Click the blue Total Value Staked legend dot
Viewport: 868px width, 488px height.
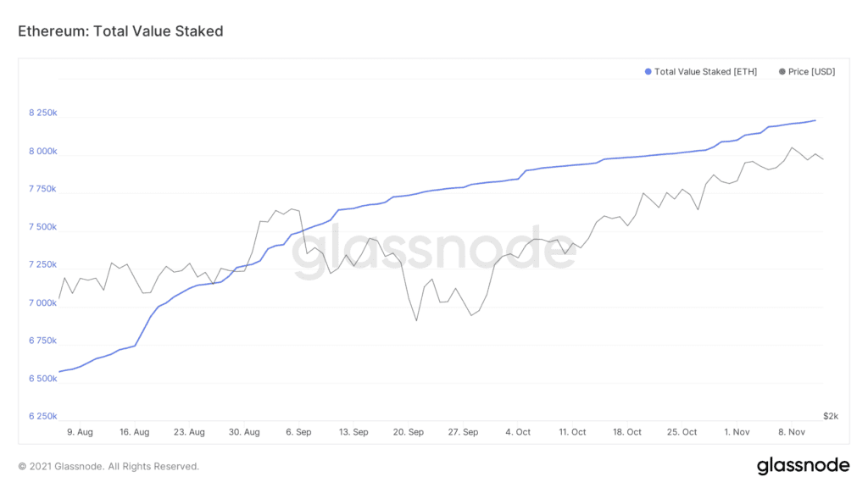[x=648, y=72]
